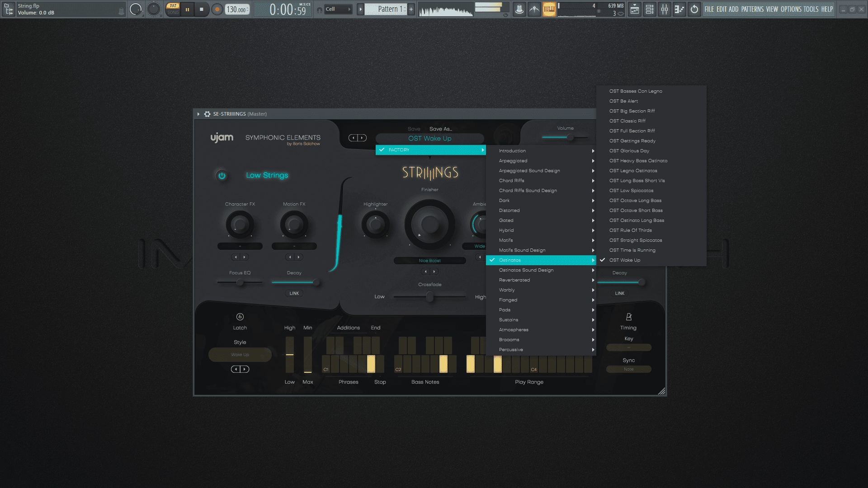Open the PATTERNS menu
Viewport: 868px width, 488px height.
click(x=752, y=9)
